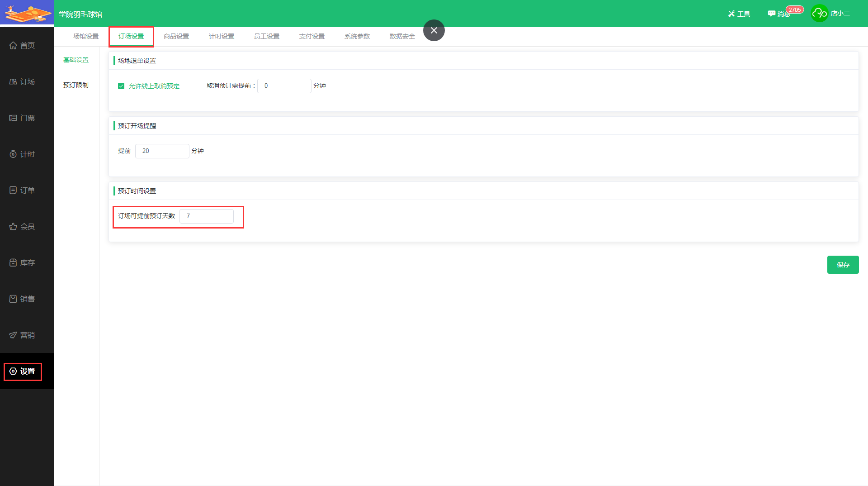Open the 会员 members sidebar icon

click(x=13, y=226)
